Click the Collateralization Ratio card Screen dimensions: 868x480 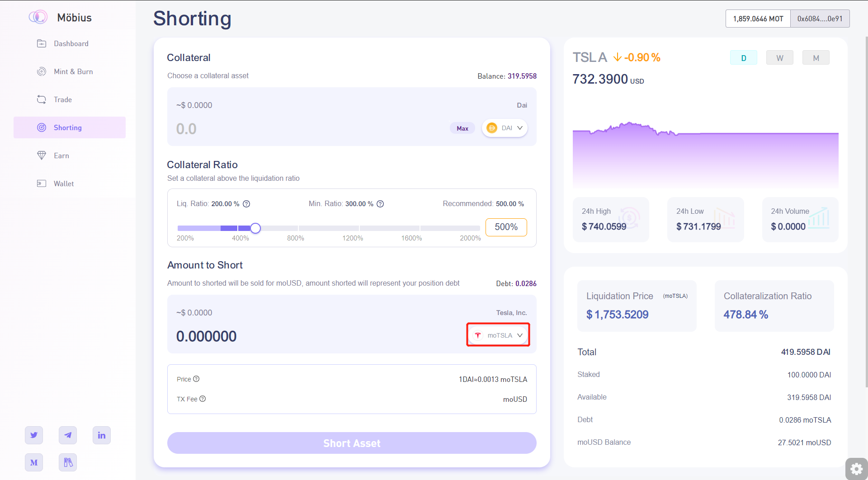774,306
